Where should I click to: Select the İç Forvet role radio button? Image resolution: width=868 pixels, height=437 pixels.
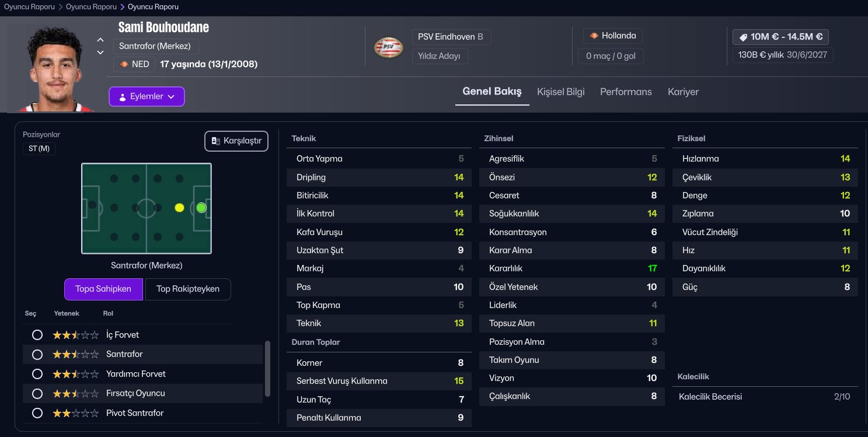tap(37, 335)
